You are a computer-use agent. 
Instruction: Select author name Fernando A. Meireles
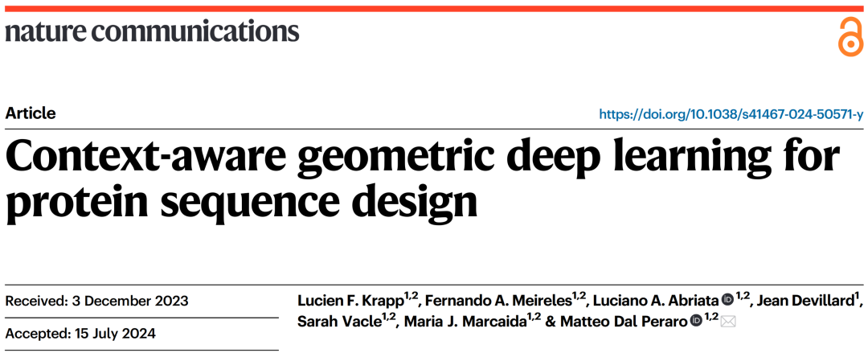coord(497,301)
